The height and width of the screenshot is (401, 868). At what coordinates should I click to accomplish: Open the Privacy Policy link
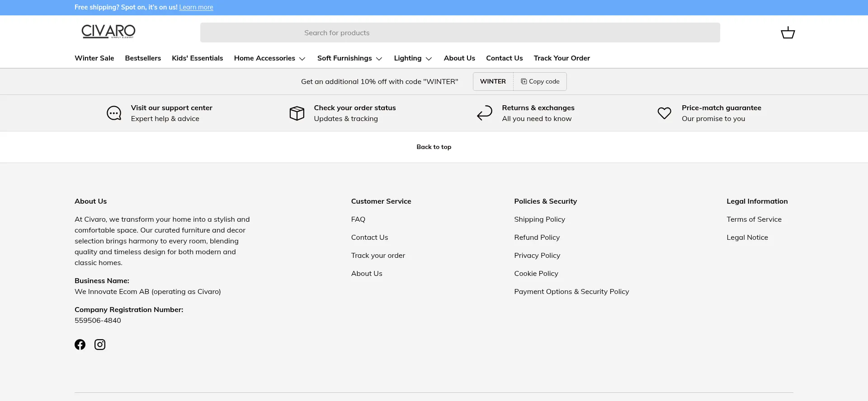point(537,255)
